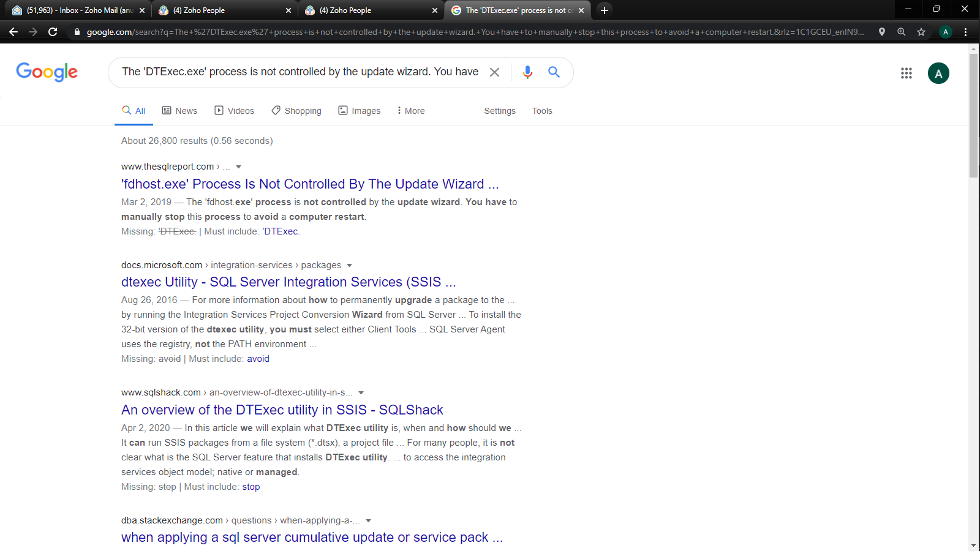
Task: Open the location permission icon
Action: tap(882, 32)
